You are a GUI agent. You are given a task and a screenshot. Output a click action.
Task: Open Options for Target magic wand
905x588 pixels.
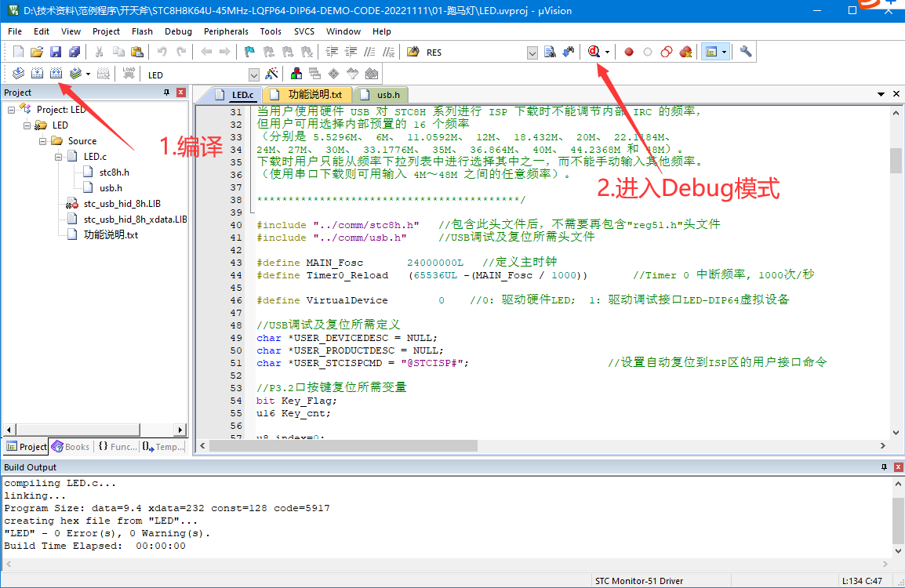click(272, 74)
